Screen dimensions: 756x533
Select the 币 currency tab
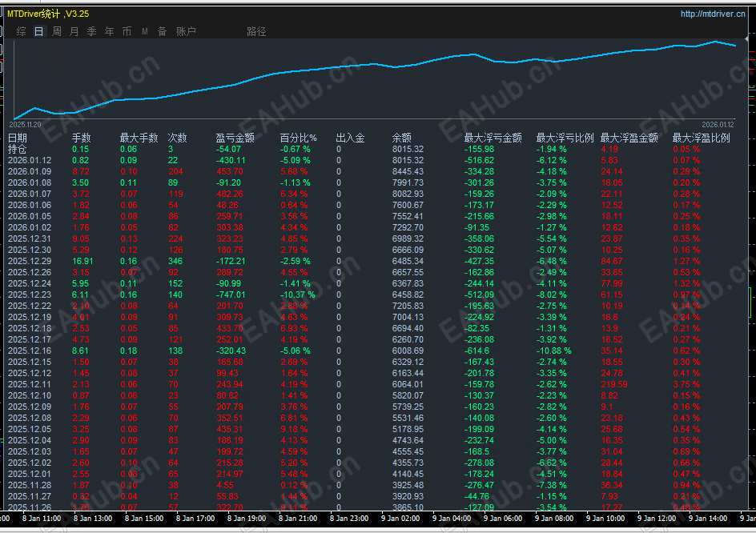point(127,31)
